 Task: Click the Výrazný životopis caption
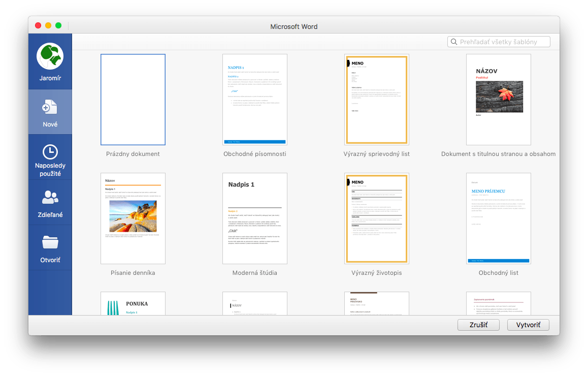[376, 273]
